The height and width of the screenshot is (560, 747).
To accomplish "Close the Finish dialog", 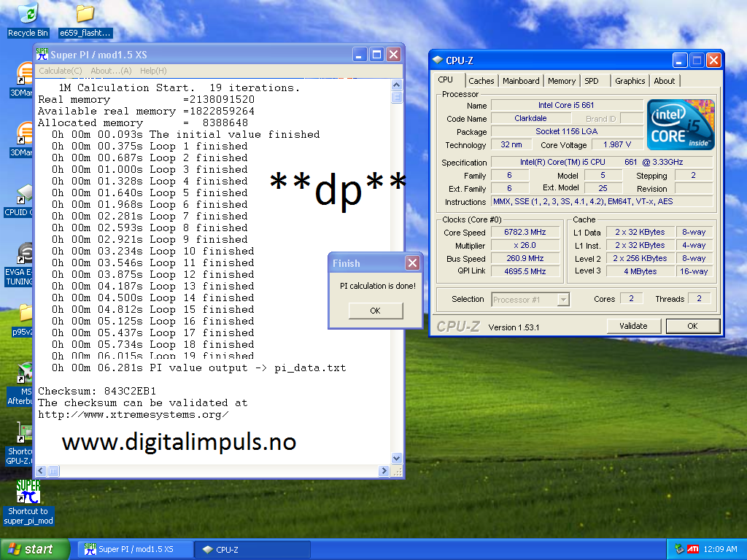I will click(x=412, y=262).
